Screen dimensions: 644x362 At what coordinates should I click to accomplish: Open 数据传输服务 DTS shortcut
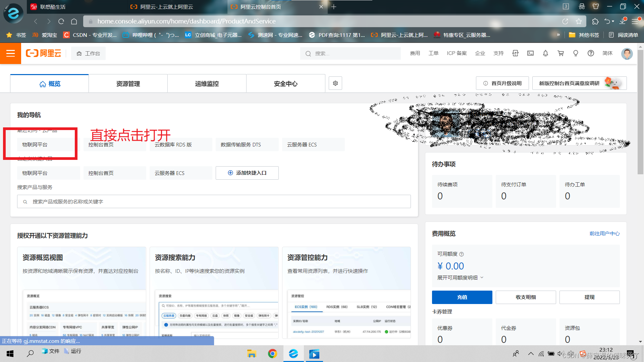point(247,144)
